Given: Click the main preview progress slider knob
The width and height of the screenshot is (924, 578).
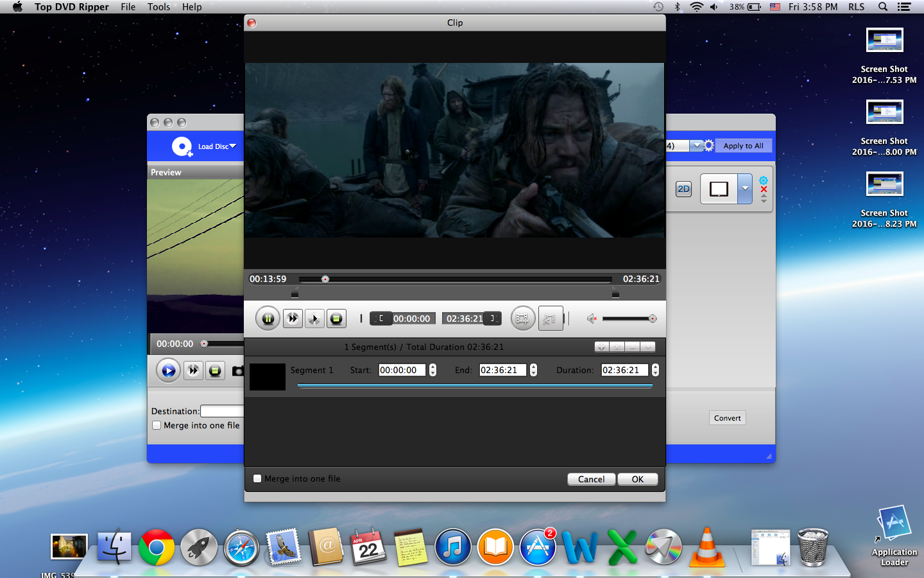Looking at the screenshot, I should point(204,344).
